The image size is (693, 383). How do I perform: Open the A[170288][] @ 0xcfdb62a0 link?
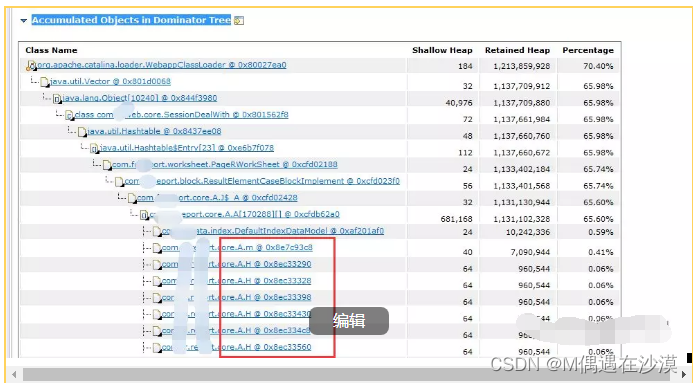pos(244,214)
